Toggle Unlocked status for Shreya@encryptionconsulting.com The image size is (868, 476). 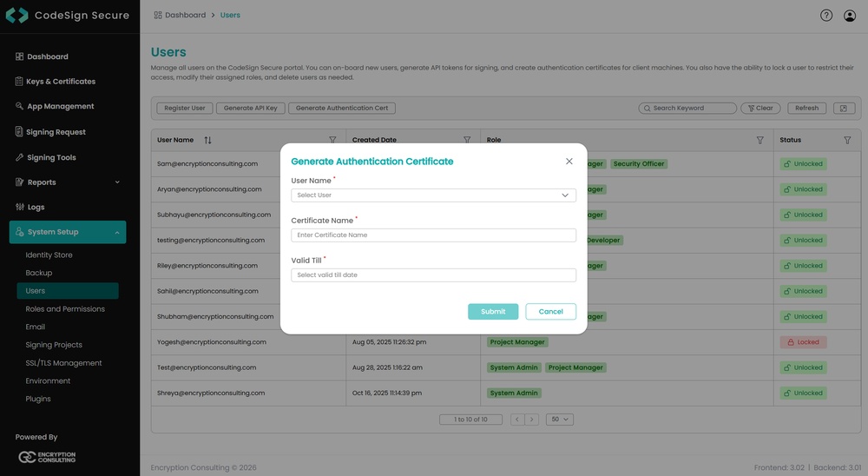pos(803,393)
